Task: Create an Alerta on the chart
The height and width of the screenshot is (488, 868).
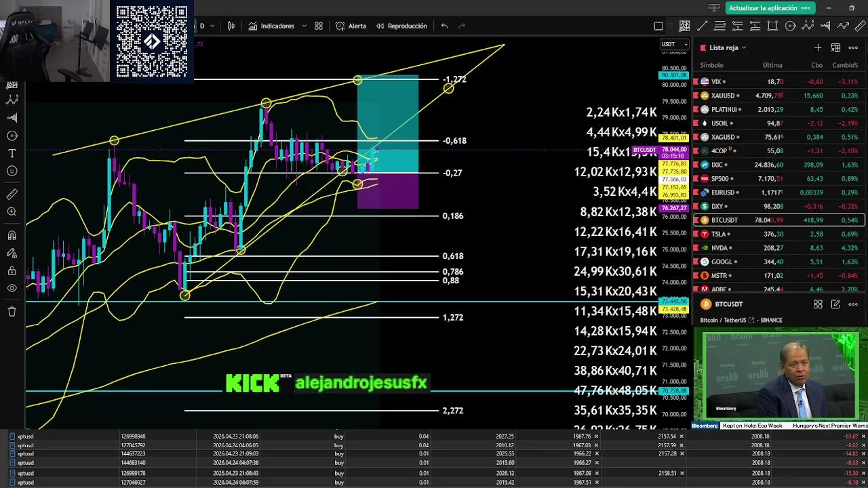Action: [351, 26]
